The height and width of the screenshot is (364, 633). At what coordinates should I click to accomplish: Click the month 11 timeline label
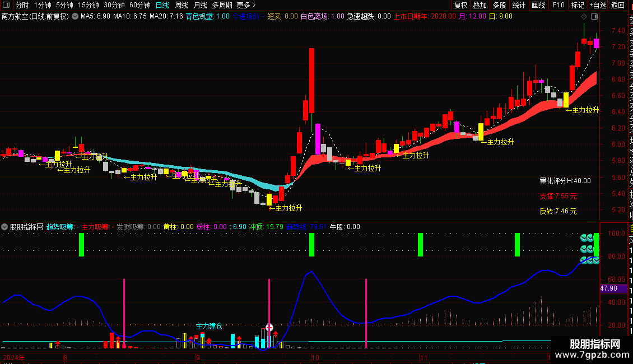pos(423,358)
